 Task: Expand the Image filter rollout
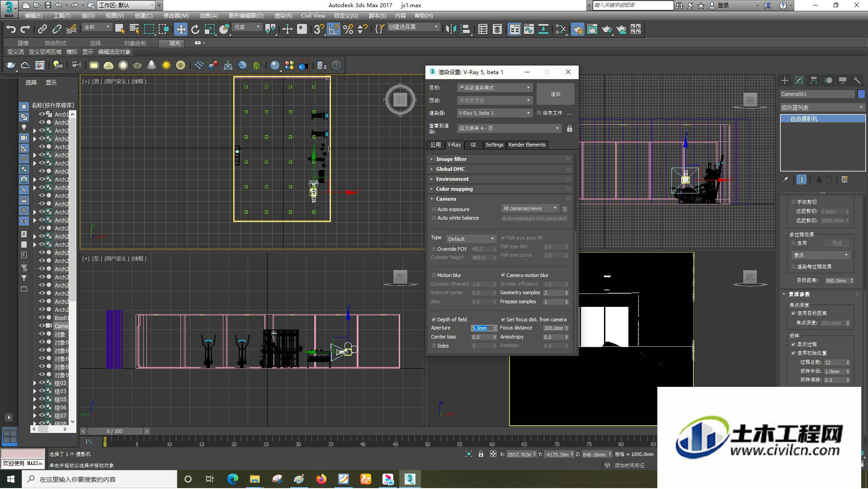pyautogui.click(x=500, y=159)
